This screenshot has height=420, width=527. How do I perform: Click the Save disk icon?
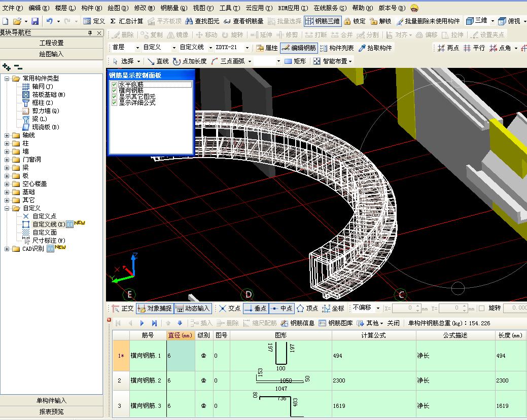coord(35,21)
